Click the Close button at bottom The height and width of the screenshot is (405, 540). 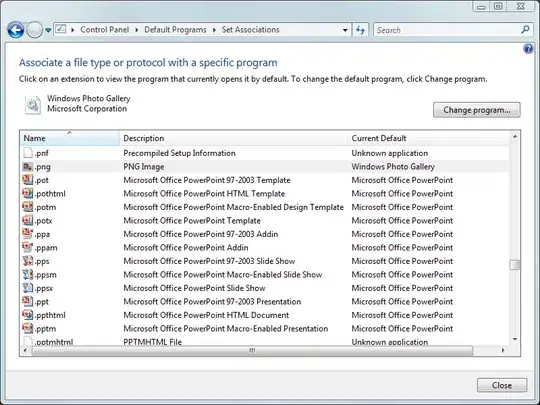[502, 385]
